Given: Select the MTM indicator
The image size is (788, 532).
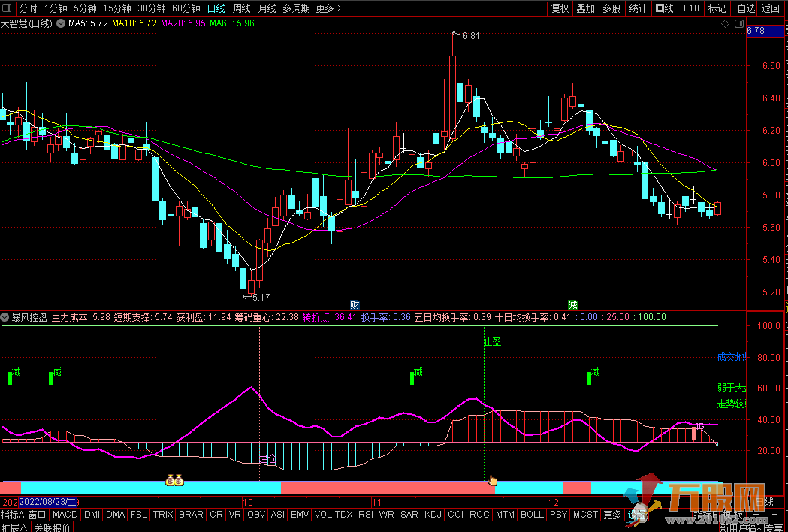Looking at the screenshot, I should click(505, 515).
